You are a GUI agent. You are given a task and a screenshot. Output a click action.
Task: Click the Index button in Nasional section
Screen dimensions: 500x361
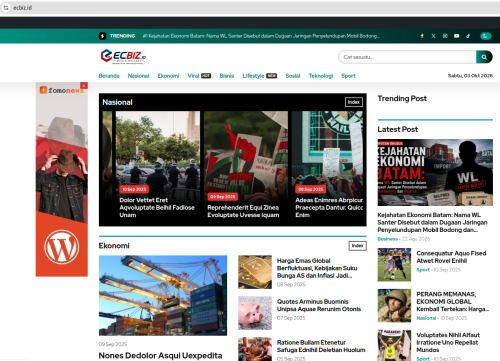354,102
